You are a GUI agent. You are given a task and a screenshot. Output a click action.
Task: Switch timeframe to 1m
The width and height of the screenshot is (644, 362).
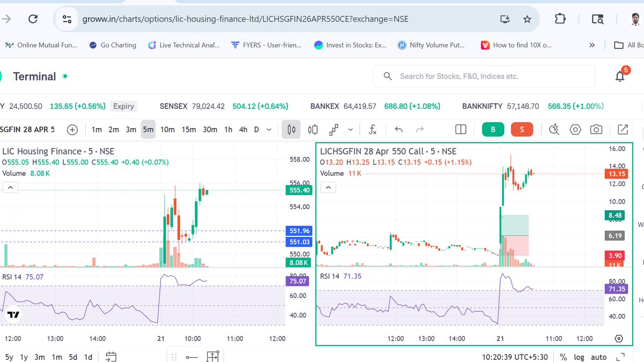[x=97, y=129]
